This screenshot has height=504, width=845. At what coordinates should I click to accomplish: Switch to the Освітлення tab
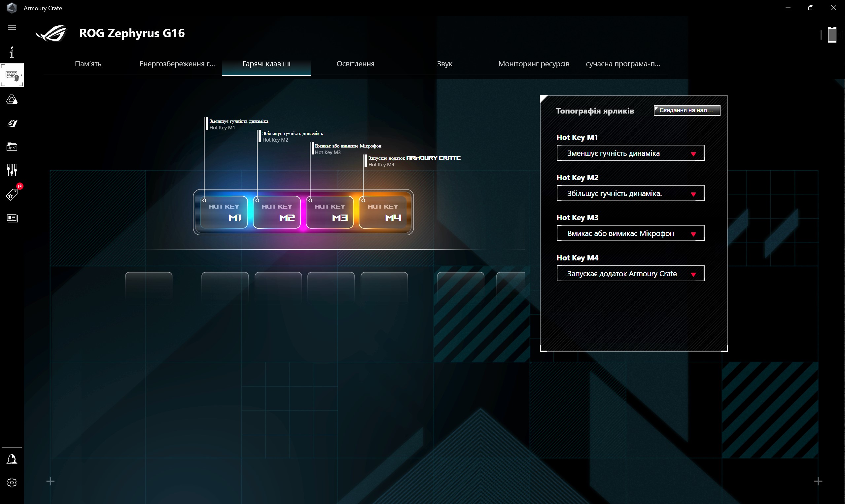pyautogui.click(x=355, y=64)
